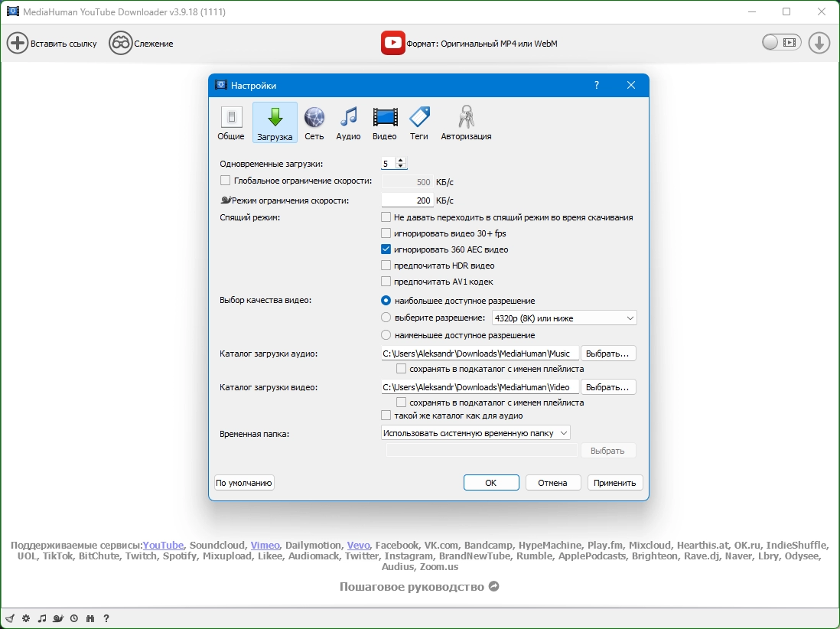Click the binoculars icon in status bar
The height and width of the screenshot is (629, 840).
point(90,618)
